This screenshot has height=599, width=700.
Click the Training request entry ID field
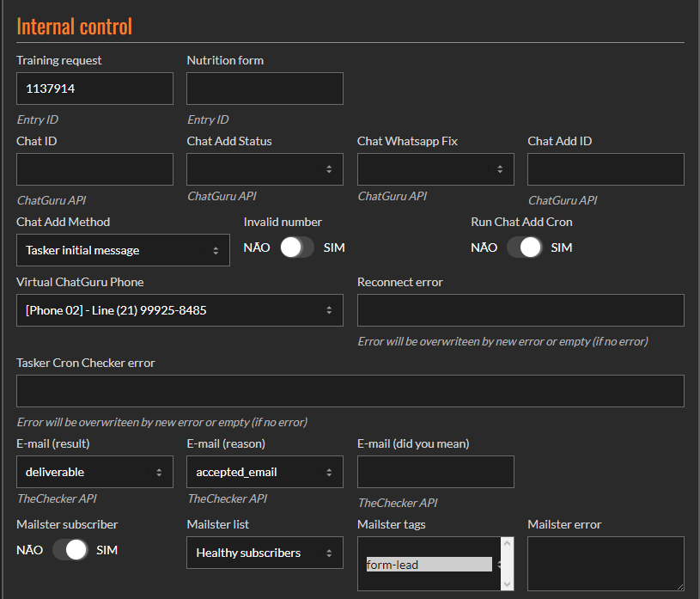[94, 89]
